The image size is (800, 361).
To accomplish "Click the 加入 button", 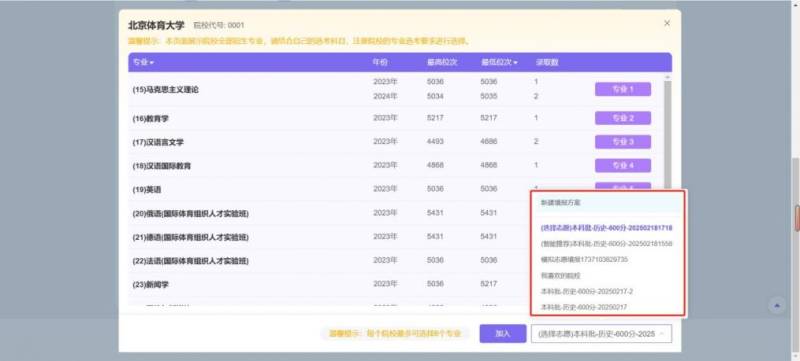I will (503, 333).
